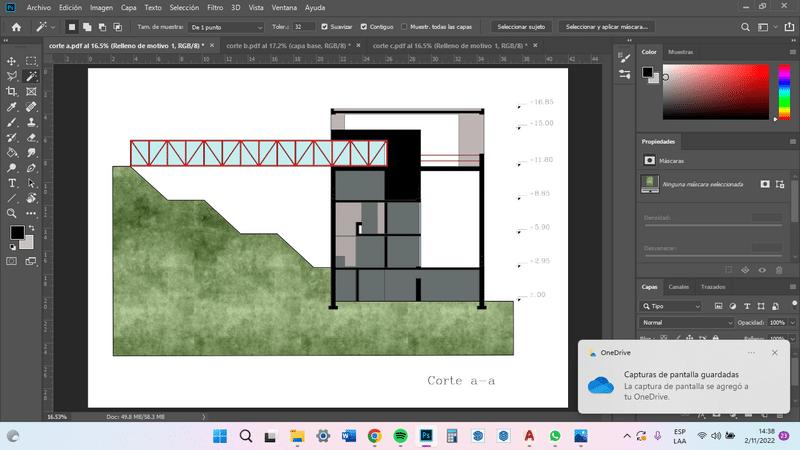
Task: Open the Normal blend mode dropdown
Action: (687, 323)
